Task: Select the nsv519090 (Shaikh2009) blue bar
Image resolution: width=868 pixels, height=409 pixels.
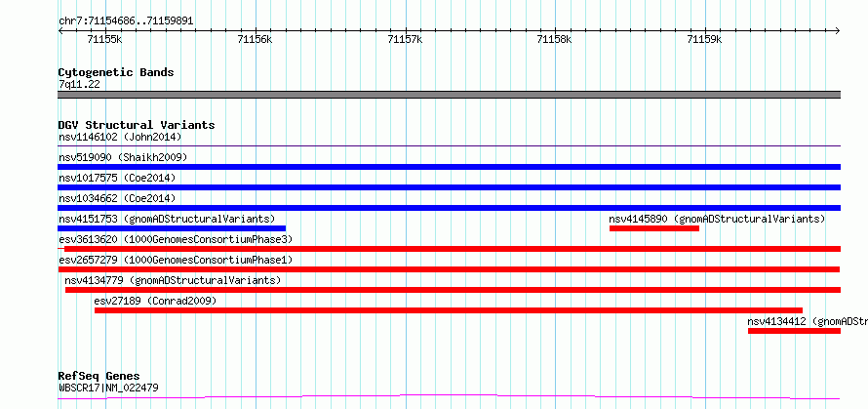Action: pos(449,167)
